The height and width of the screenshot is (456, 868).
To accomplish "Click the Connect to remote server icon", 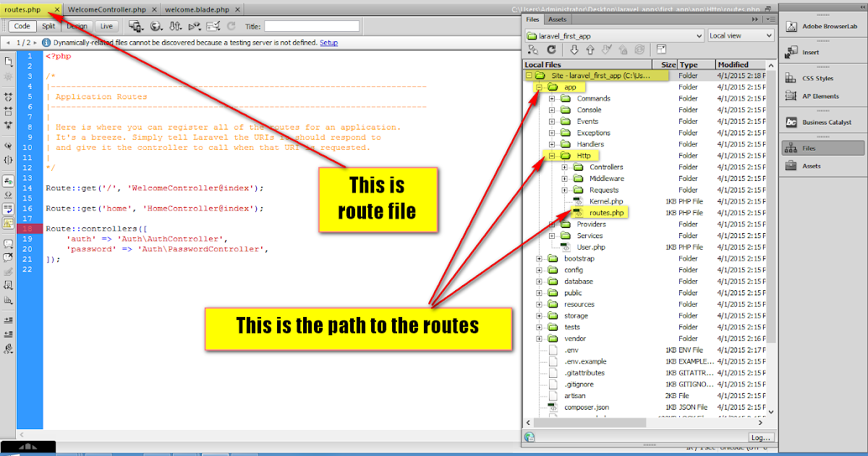I will 533,49.
